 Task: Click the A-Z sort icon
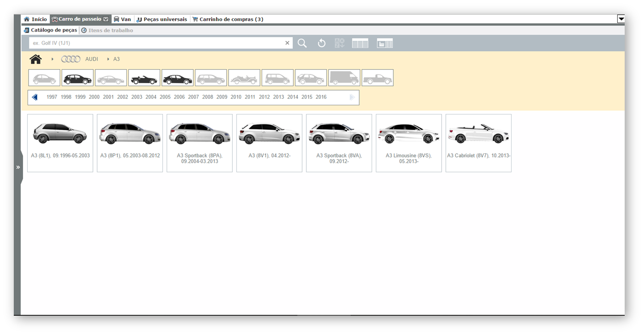(340, 43)
